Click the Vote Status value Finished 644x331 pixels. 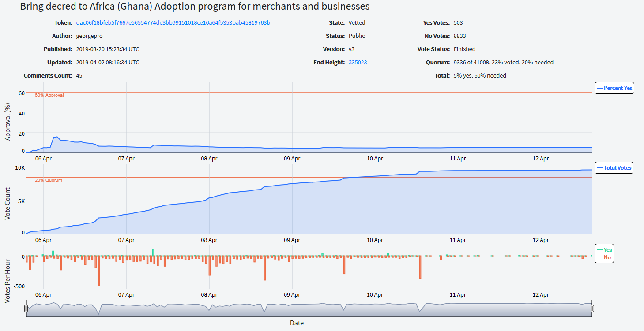[465, 49]
